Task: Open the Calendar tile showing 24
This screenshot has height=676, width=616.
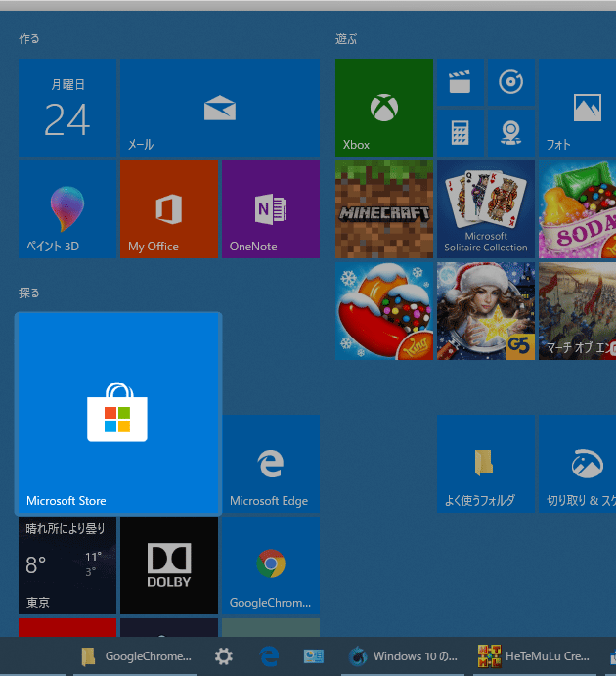Action: coord(67,108)
